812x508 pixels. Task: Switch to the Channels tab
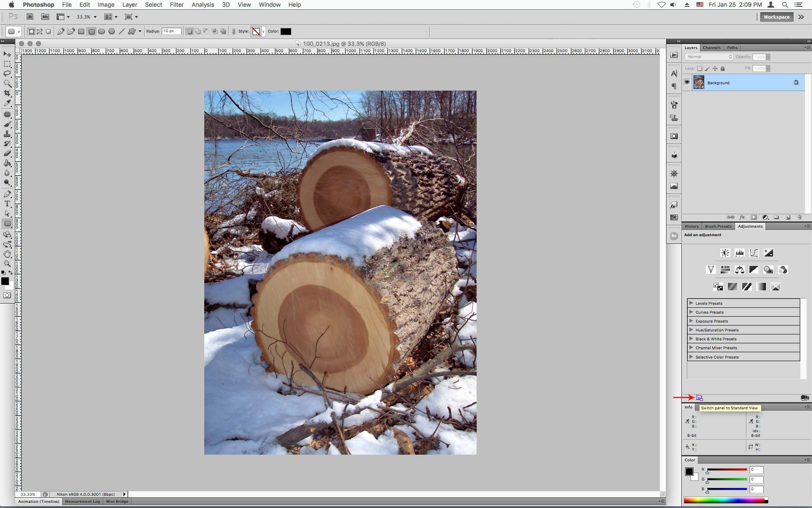click(711, 48)
